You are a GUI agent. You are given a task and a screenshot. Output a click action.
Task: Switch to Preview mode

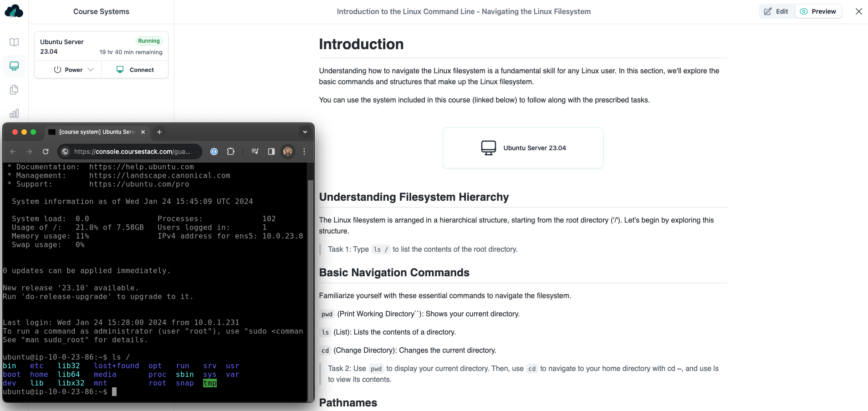click(818, 11)
